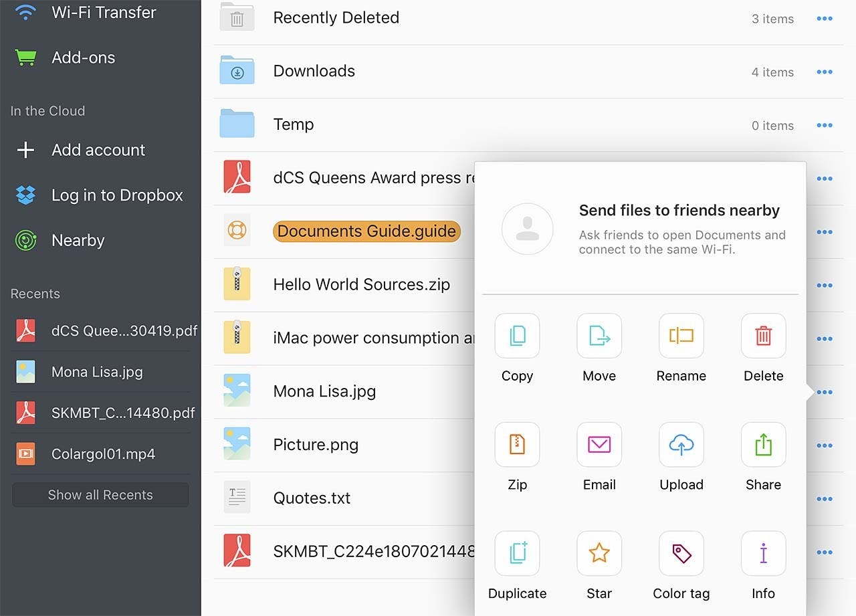Duplicate the file using the Duplicate icon
The image size is (856, 616).
click(517, 553)
